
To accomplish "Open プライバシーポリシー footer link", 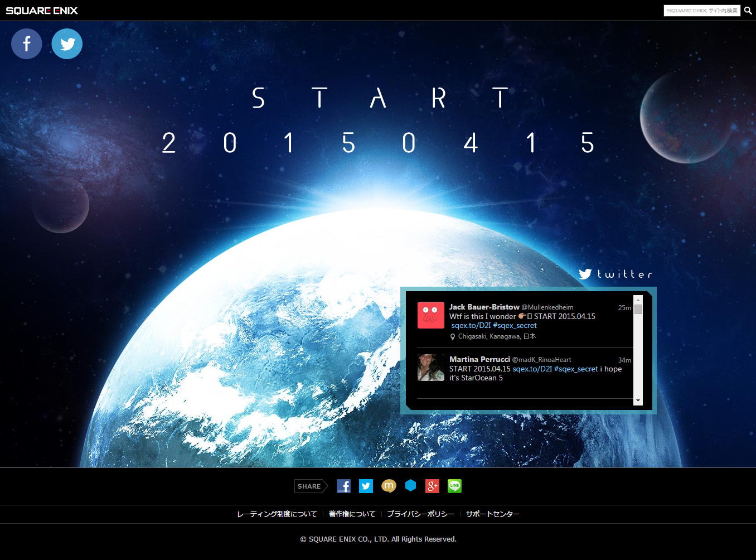I will pyautogui.click(x=420, y=514).
